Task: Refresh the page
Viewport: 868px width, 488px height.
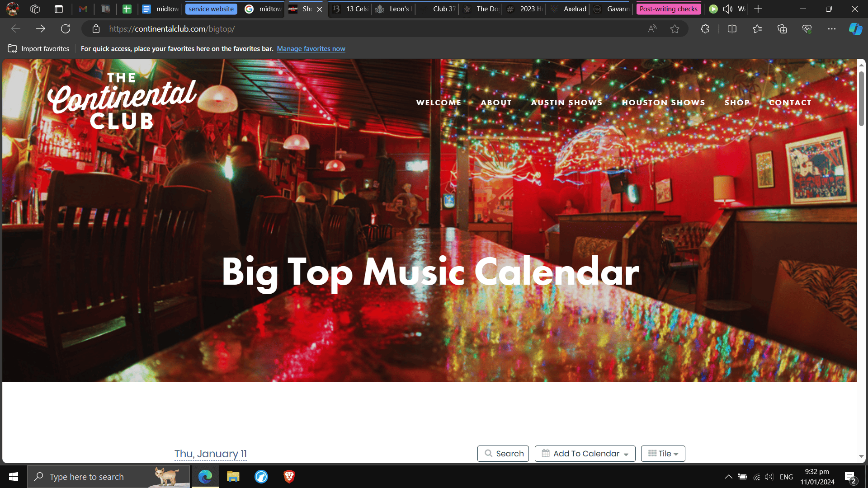Action: [x=66, y=29]
